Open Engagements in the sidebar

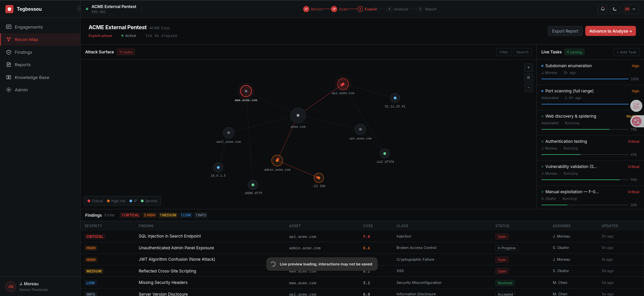pos(40,27)
